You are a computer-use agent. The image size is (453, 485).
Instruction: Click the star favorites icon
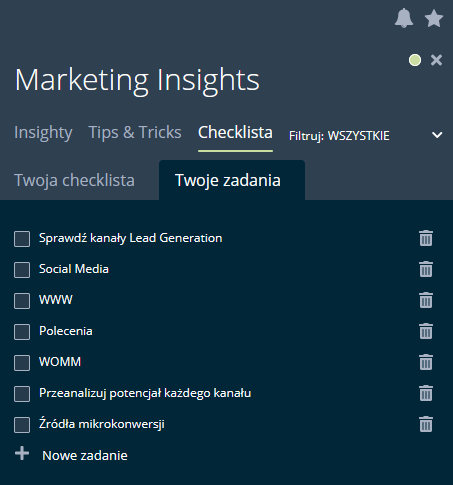[434, 18]
